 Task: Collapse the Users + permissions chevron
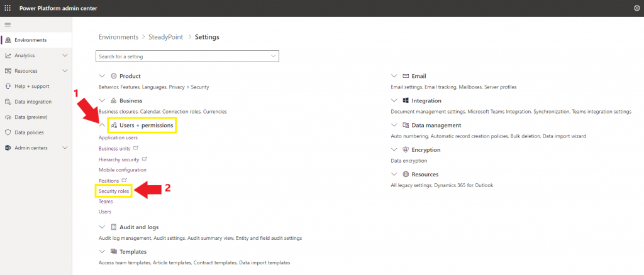pyautogui.click(x=103, y=126)
